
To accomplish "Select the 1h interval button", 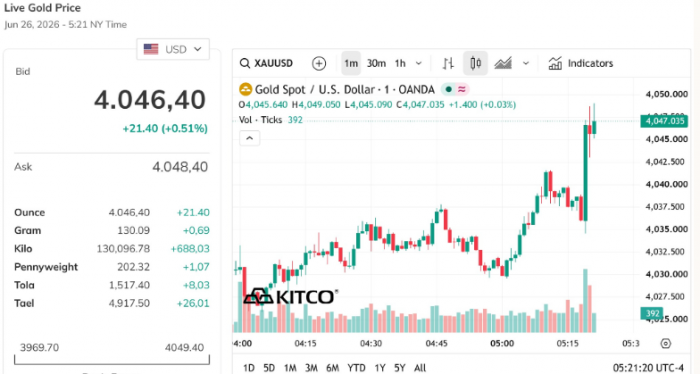I will [x=400, y=63].
